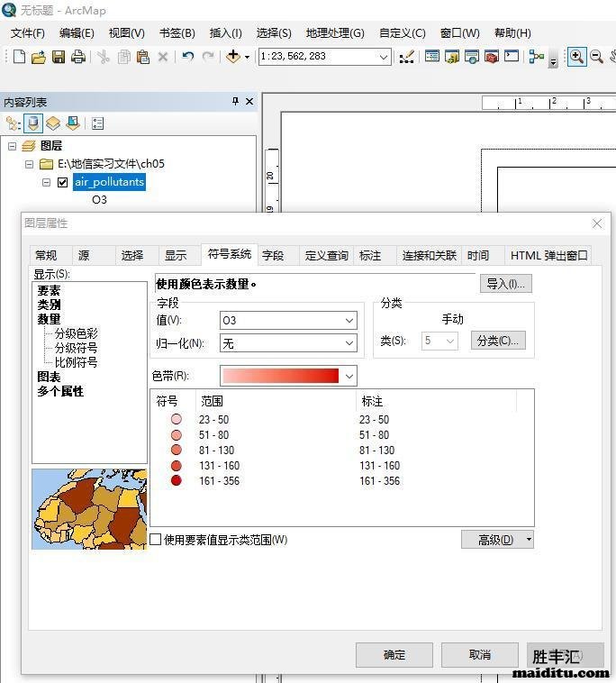The height and width of the screenshot is (683, 616).
Task: Pin the table of contents panel
Action: (236, 102)
